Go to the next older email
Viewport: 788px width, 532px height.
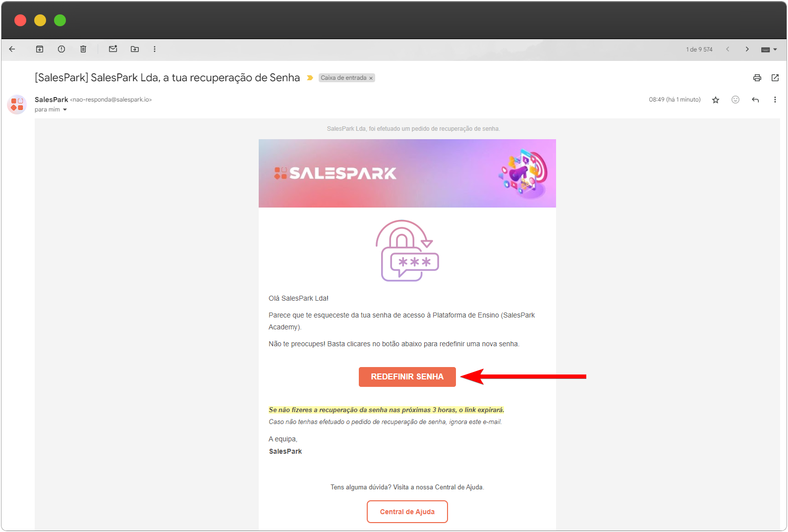[x=747, y=49]
